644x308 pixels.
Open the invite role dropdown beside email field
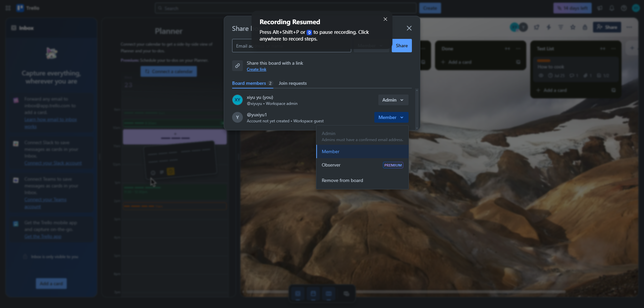tap(371, 46)
